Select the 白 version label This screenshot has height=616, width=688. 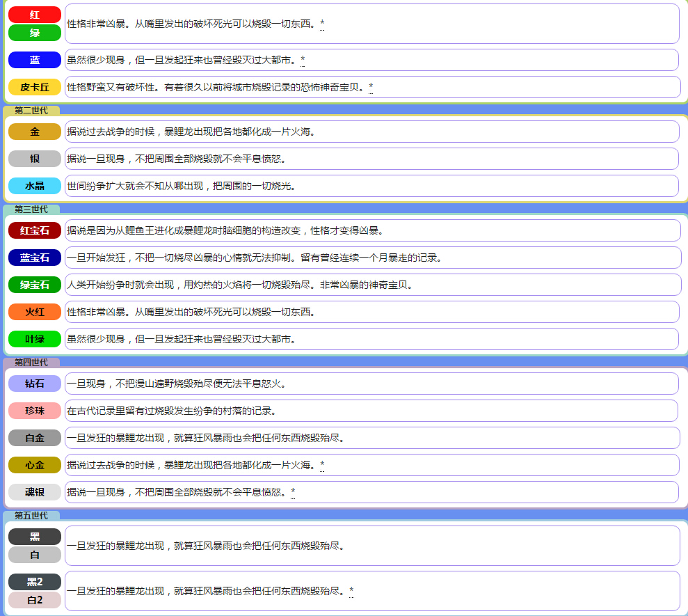point(35,555)
